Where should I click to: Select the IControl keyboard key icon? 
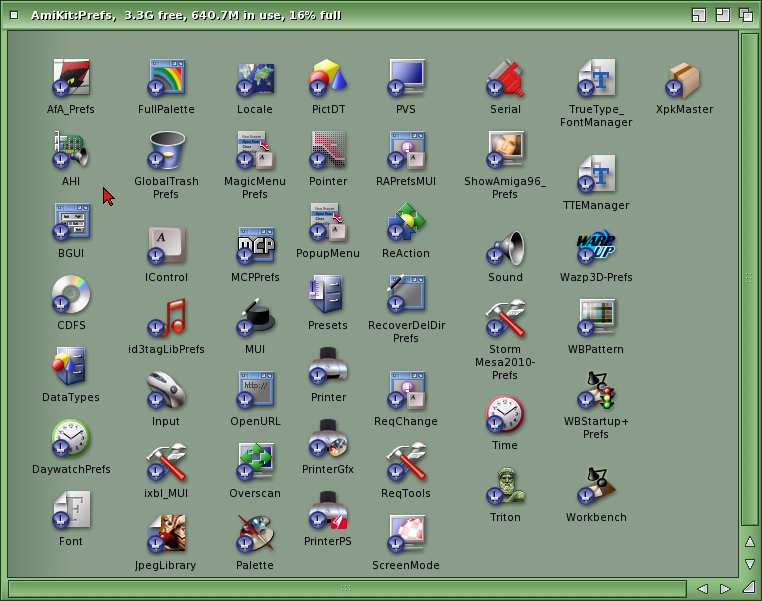166,245
